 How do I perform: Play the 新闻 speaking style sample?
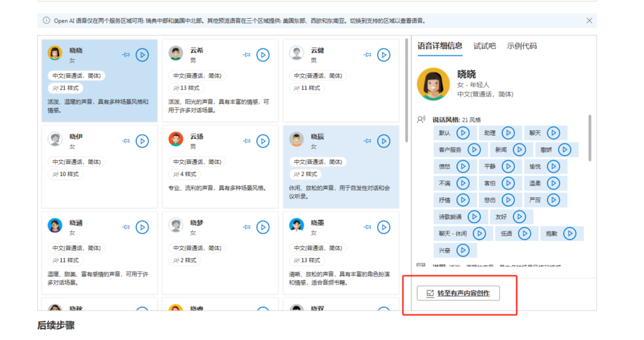(519, 150)
